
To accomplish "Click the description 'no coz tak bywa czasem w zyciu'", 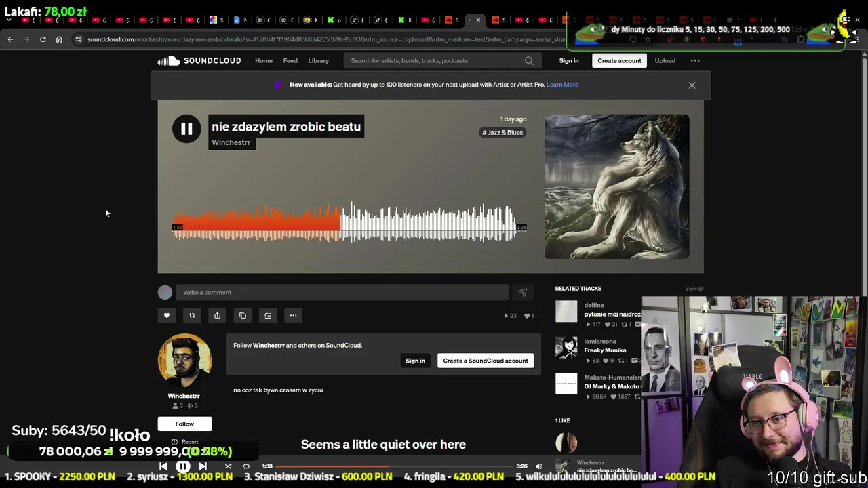I will 278,390.
